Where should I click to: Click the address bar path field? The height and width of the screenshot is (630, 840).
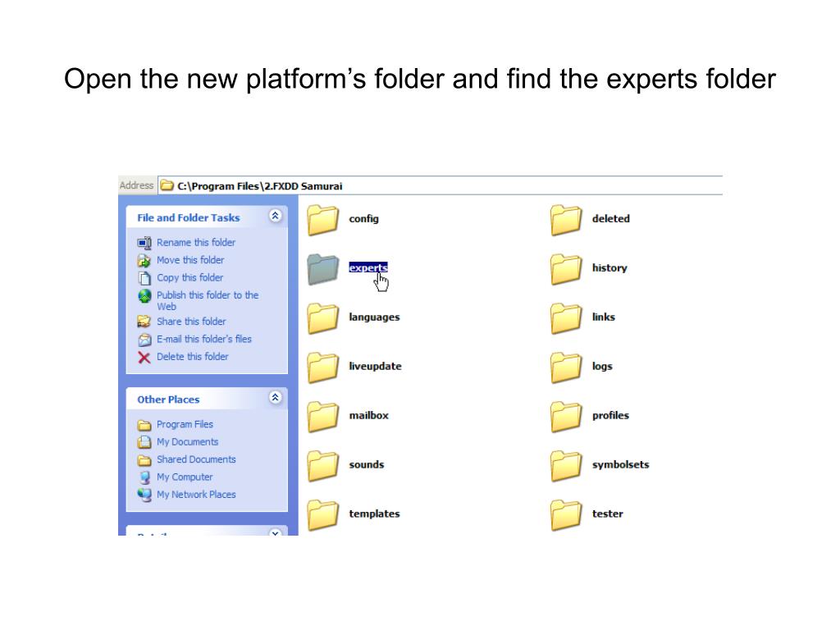click(441, 186)
